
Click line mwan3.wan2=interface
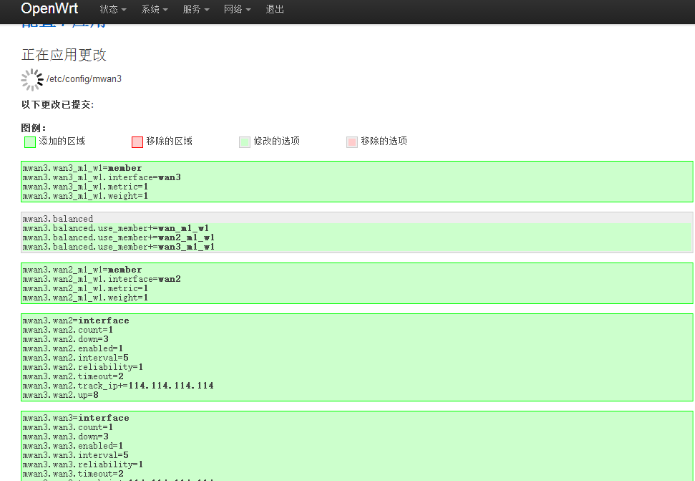[x=76, y=321]
